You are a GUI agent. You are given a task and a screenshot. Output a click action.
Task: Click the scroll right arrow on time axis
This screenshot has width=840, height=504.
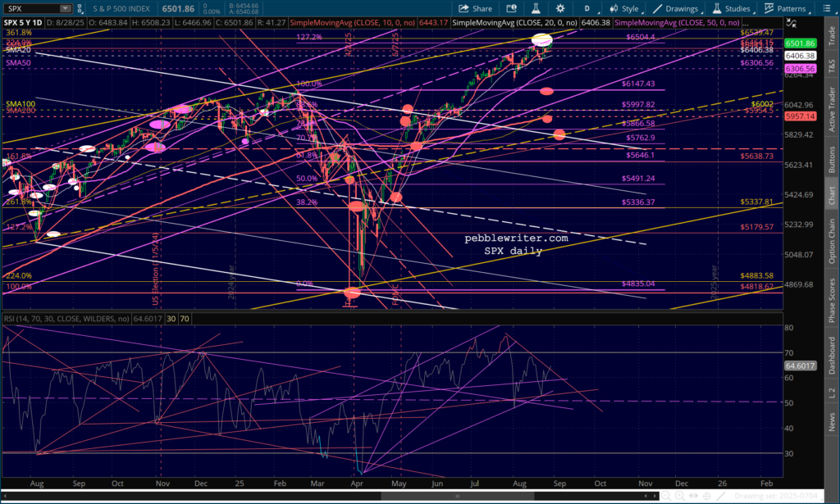coord(655,496)
